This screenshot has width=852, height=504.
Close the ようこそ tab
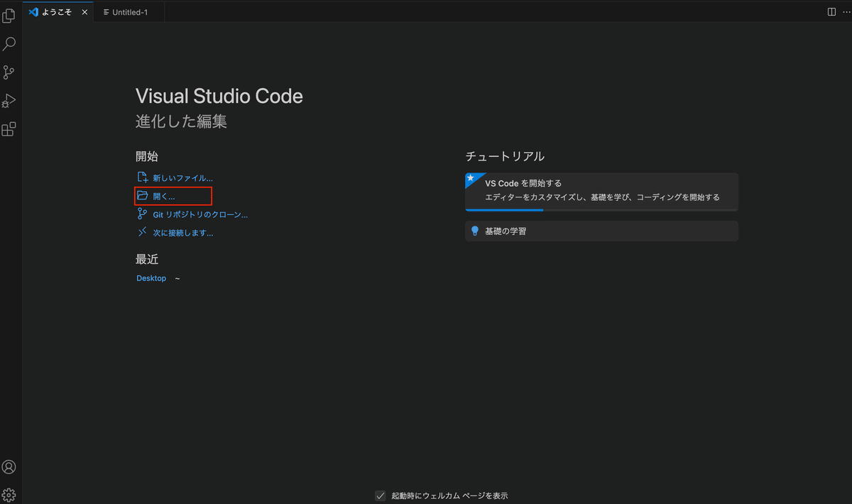coord(84,12)
